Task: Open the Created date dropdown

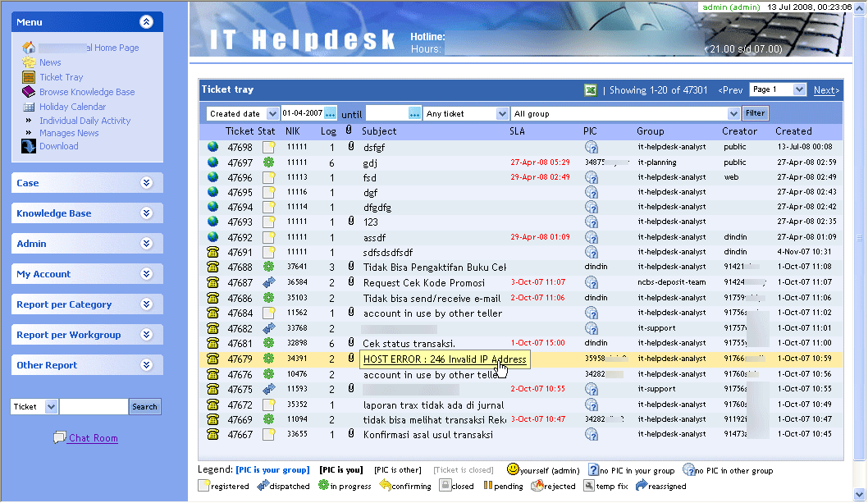Action: tap(242, 113)
